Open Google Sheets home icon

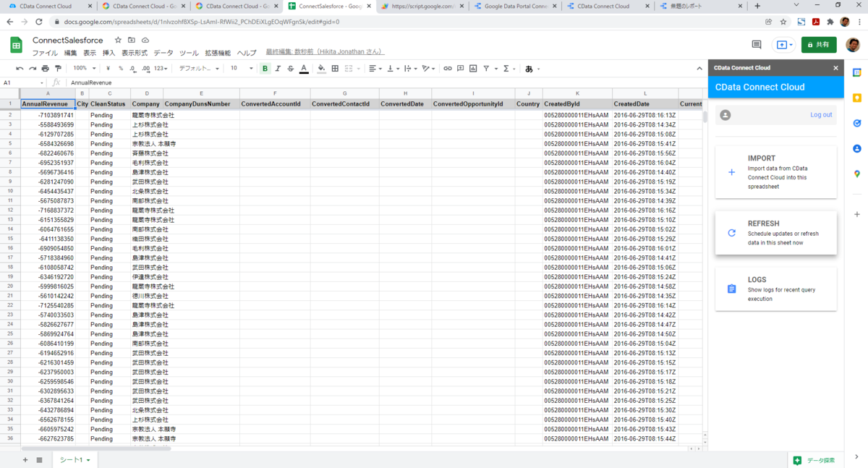click(16, 45)
